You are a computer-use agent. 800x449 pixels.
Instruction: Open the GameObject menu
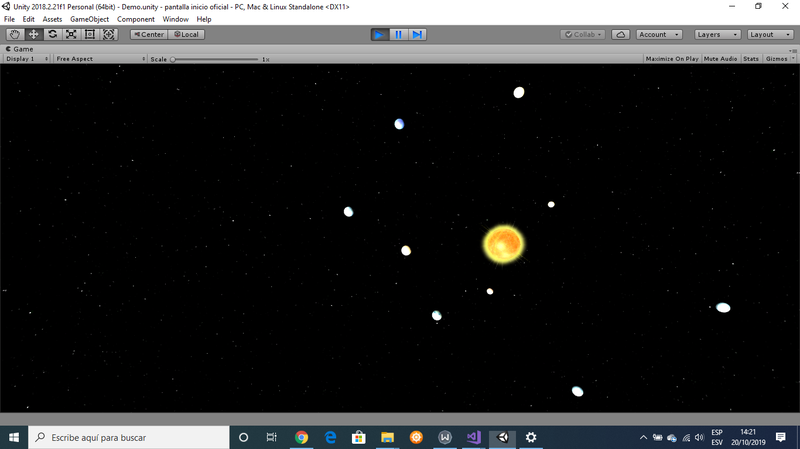(89, 19)
